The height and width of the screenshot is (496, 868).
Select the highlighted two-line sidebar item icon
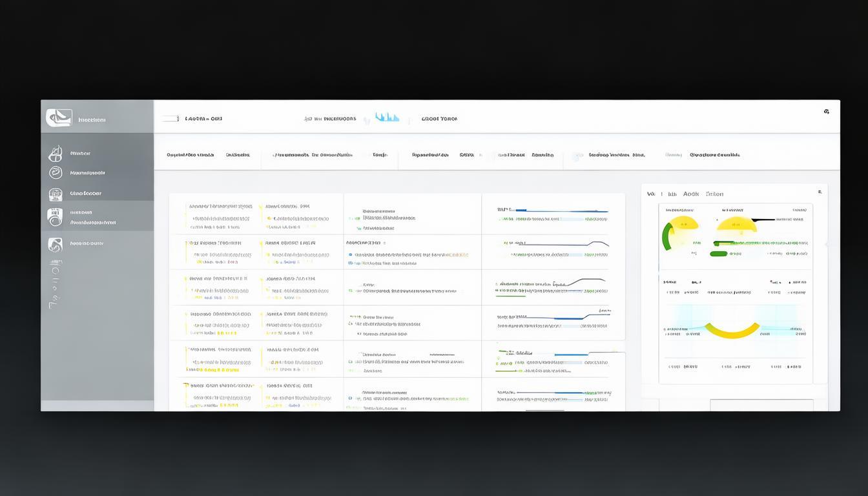[56, 217]
